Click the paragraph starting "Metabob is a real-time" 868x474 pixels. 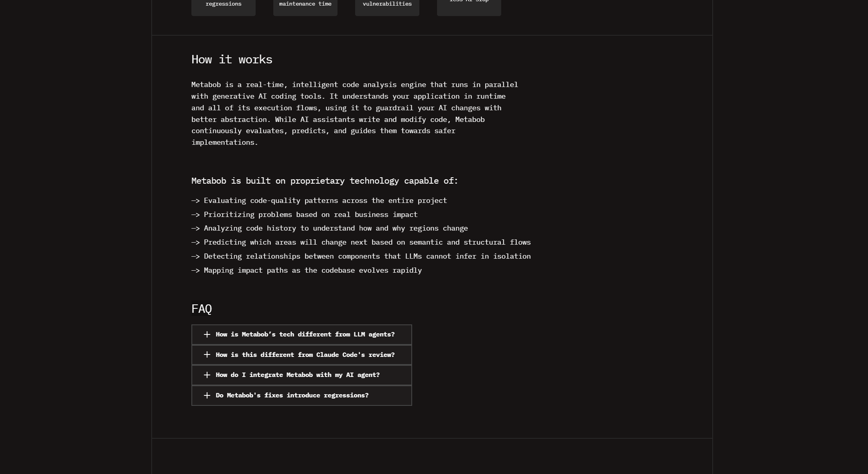[355, 113]
